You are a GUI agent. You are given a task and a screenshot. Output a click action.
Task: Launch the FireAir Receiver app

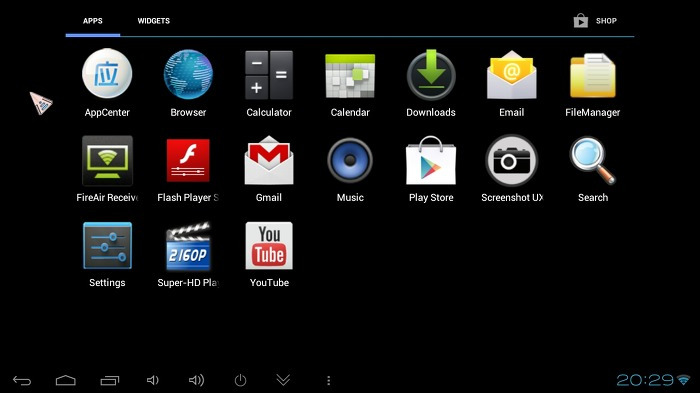tap(107, 161)
